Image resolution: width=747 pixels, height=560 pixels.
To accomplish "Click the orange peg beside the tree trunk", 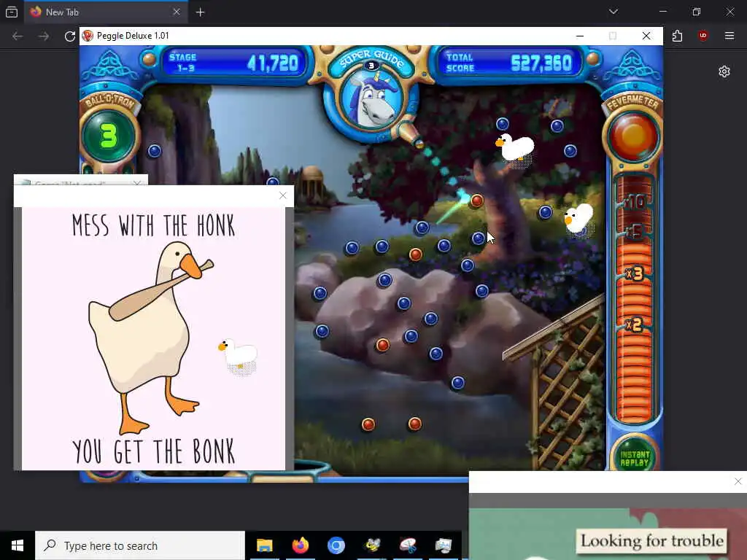I will pos(476,201).
